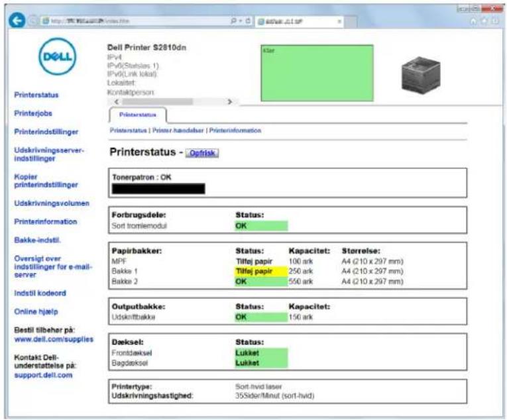Click the OK status for Udskriftbakke
Screen dimensions: 507x420
point(261,317)
